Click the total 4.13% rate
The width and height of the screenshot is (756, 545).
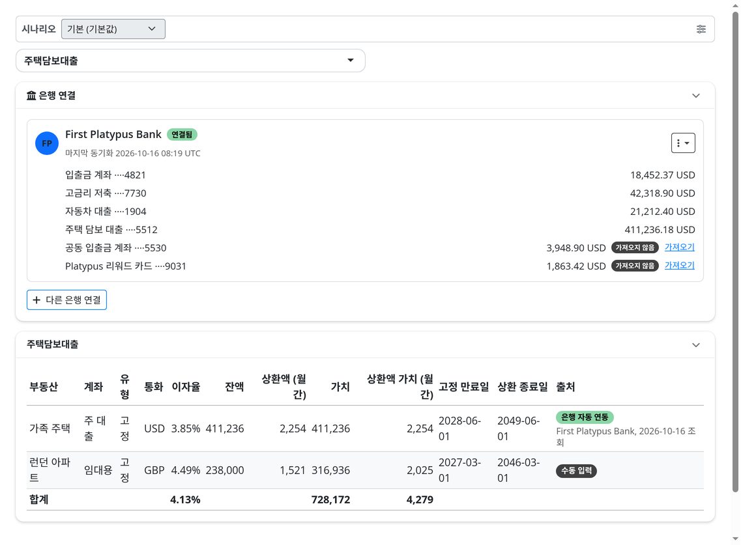point(185,499)
